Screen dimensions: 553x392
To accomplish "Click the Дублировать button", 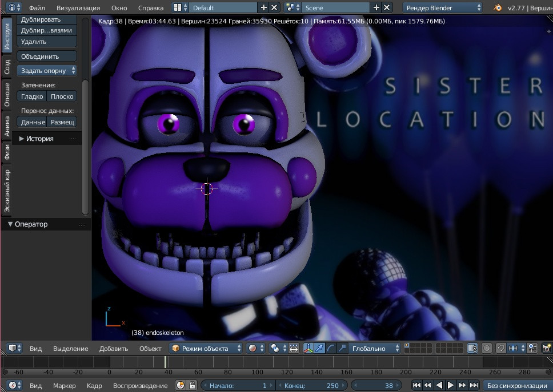I will tap(47, 20).
